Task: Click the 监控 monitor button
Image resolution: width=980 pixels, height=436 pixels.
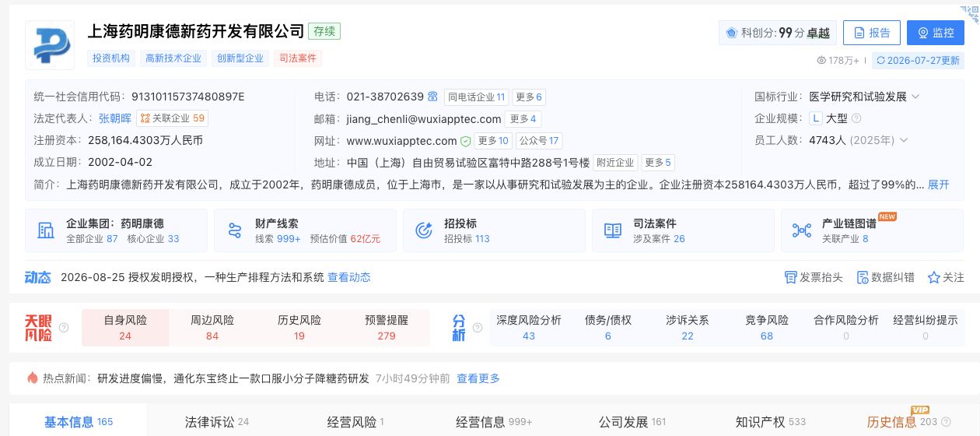Action: point(936,33)
